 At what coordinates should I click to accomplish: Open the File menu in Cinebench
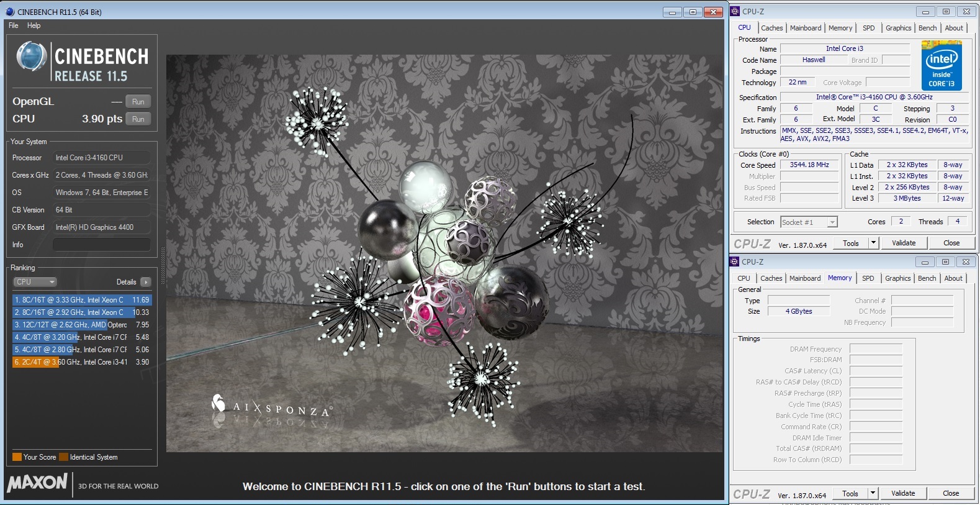[x=14, y=25]
